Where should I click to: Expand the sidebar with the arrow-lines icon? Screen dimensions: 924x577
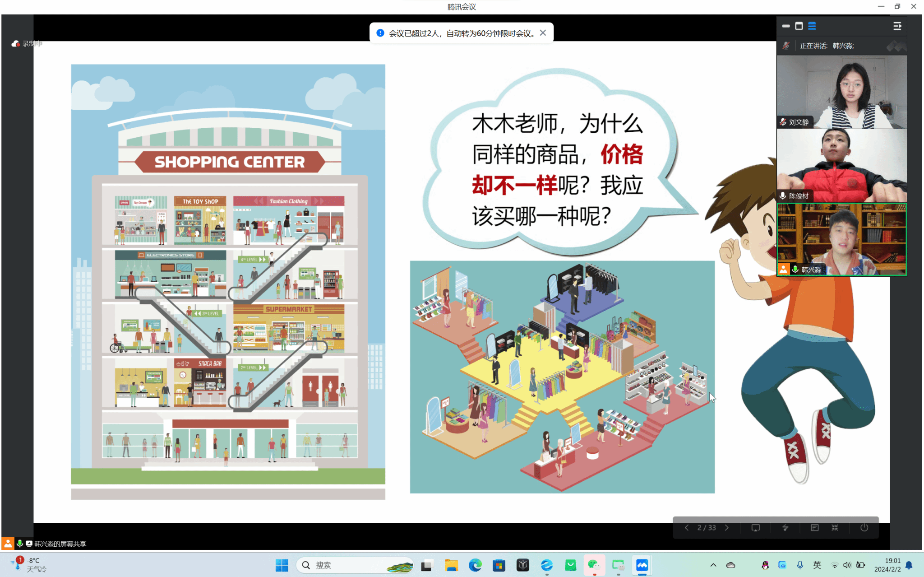pos(897,26)
